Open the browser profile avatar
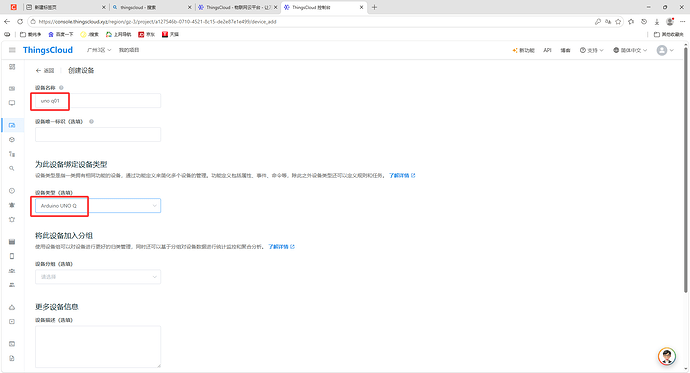Image resolution: width=690 pixels, height=373 pixels. point(670,22)
